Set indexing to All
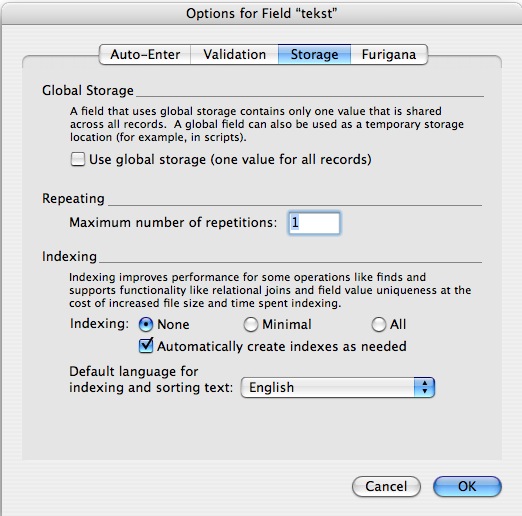This screenshot has height=516, width=522. tap(379, 324)
